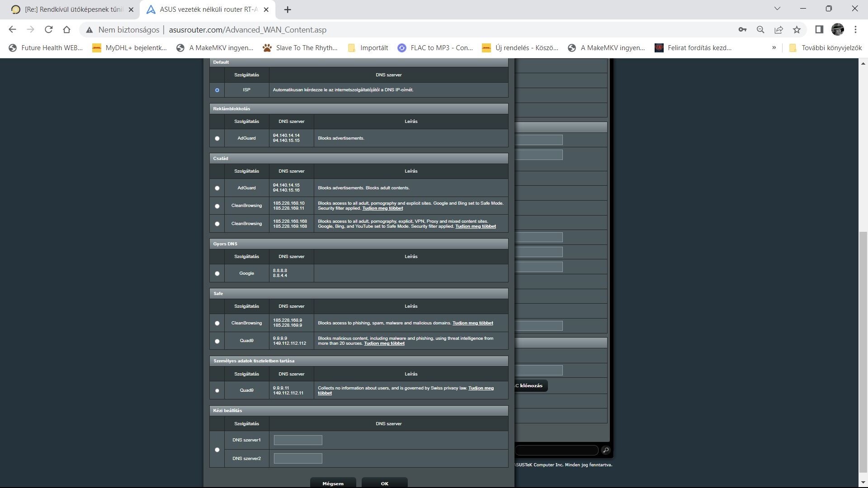Click the scrollbar down arrow
868x488 pixels.
coord(863,482)
